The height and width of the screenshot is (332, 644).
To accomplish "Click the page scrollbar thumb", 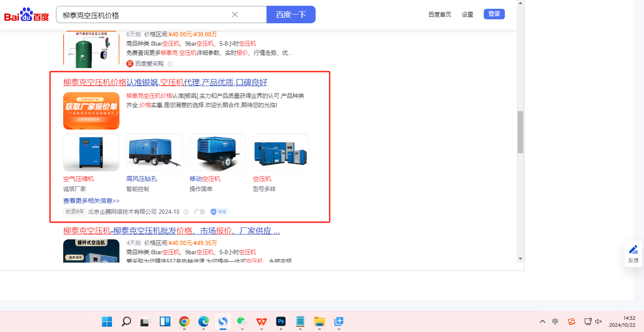I will coord(521,132).
